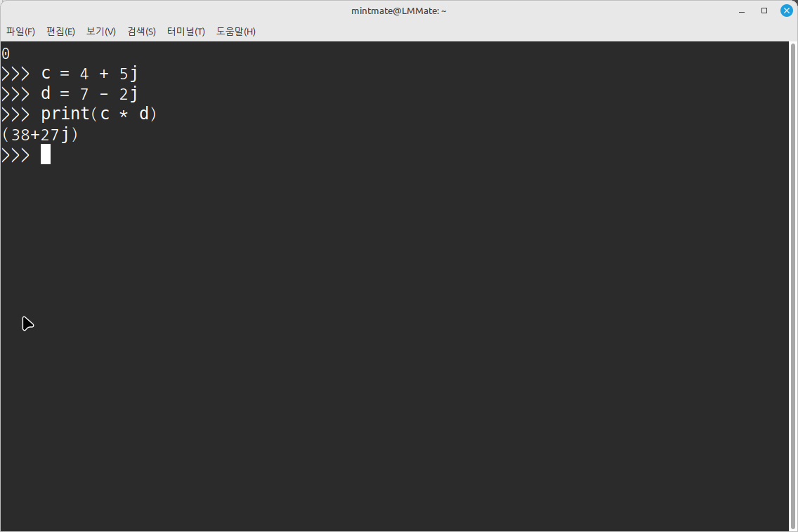Minimize the terminal window
Image resolution: width=798 pixels, height=532 pixels.
742,11
